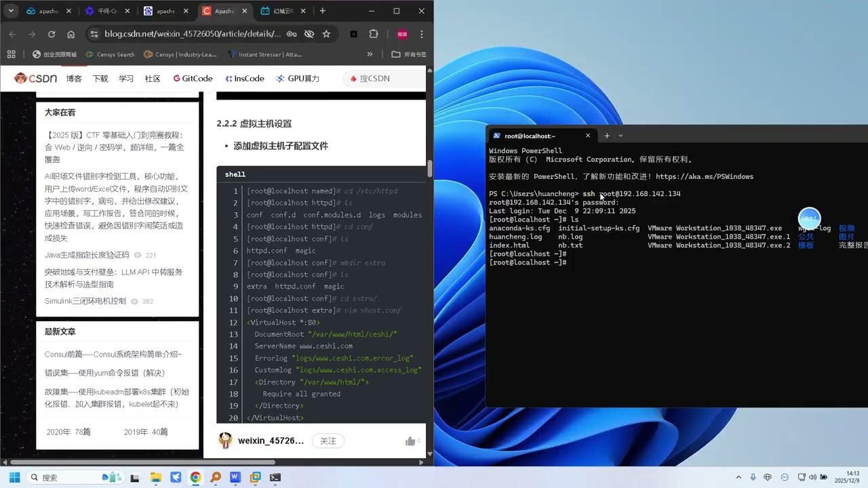
Task: Open the 创业资源商城 bookmark
Action: click(55, 54)
